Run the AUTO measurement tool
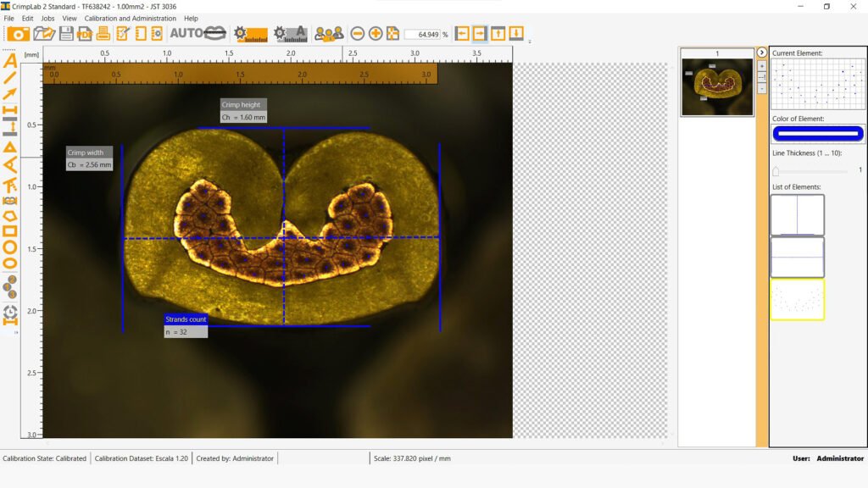The image size is (868, 488). click(198, 34)
